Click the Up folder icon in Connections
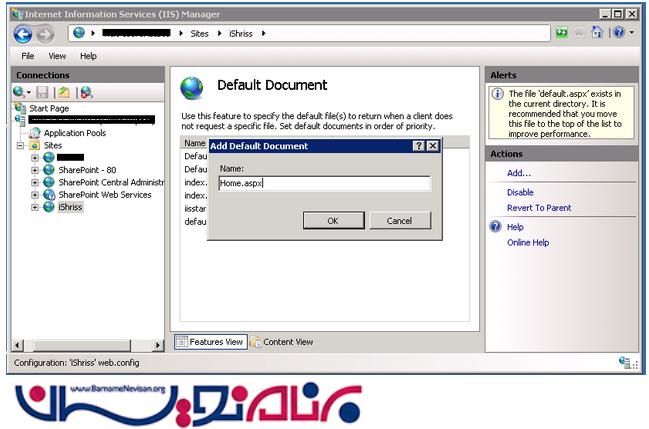The width and height of the screenshot is (649, 429). (x=63, y=92)
